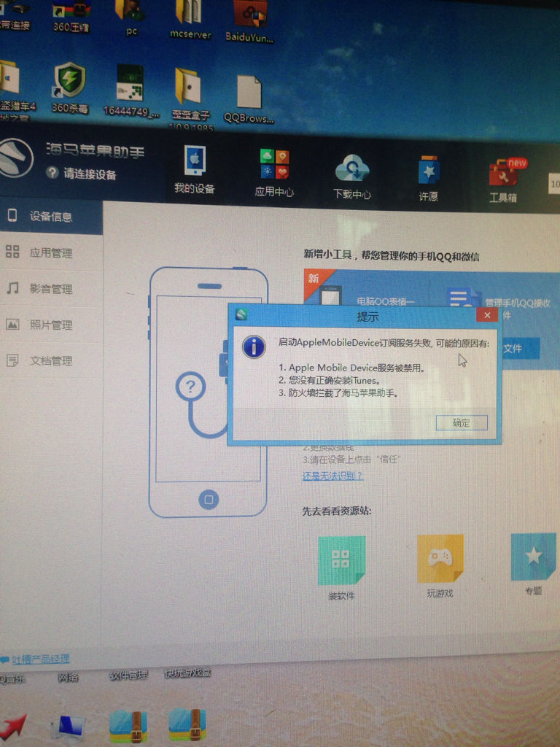Screen dimensions: 560x747
Task: Click 确定 in the 提示 dialog
Action: [x=462, y=422]
